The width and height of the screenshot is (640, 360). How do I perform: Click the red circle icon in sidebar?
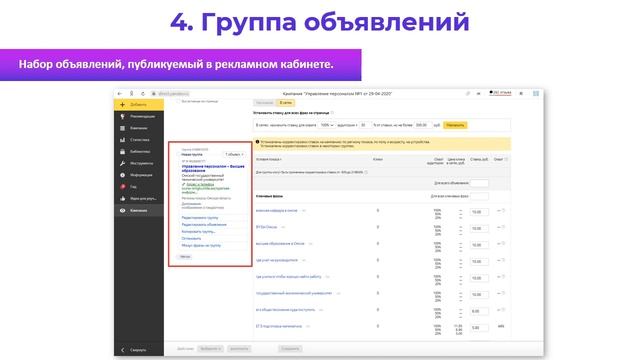coord(122,187)
